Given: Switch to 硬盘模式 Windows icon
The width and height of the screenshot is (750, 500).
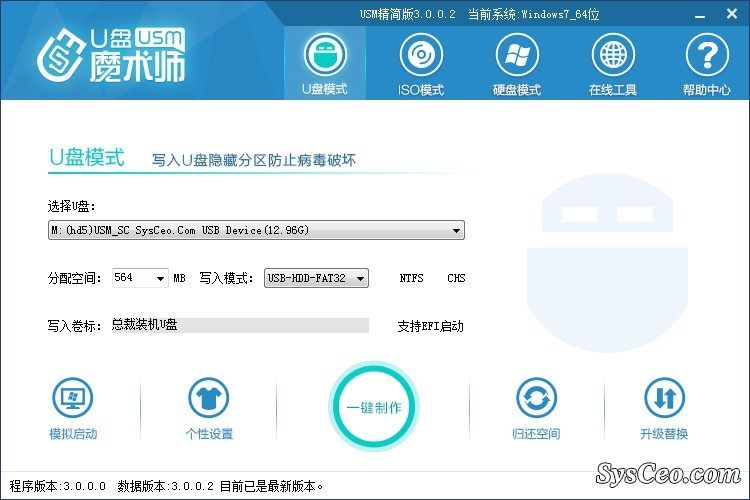Looking at the screenshot, I should coord(516,56).
